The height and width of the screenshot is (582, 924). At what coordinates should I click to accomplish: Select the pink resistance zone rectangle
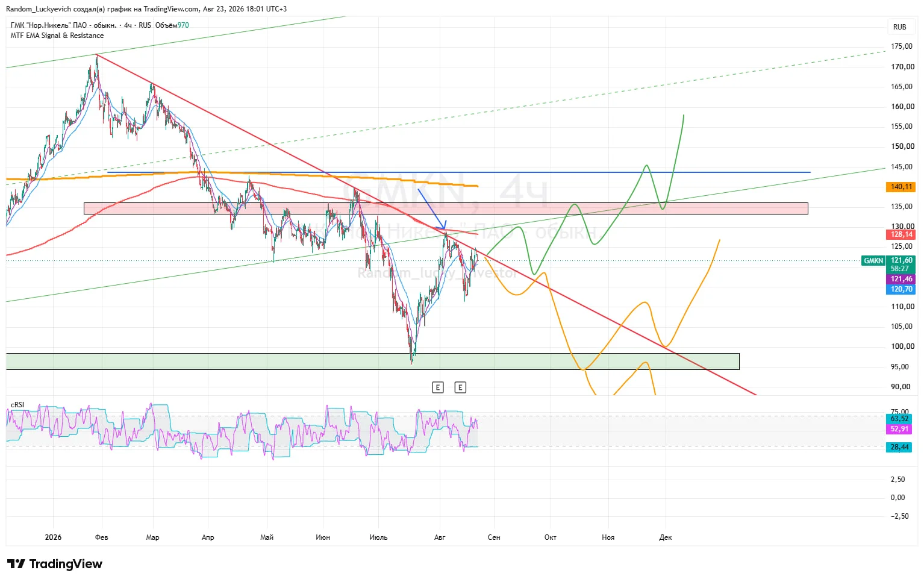[446, 208]
